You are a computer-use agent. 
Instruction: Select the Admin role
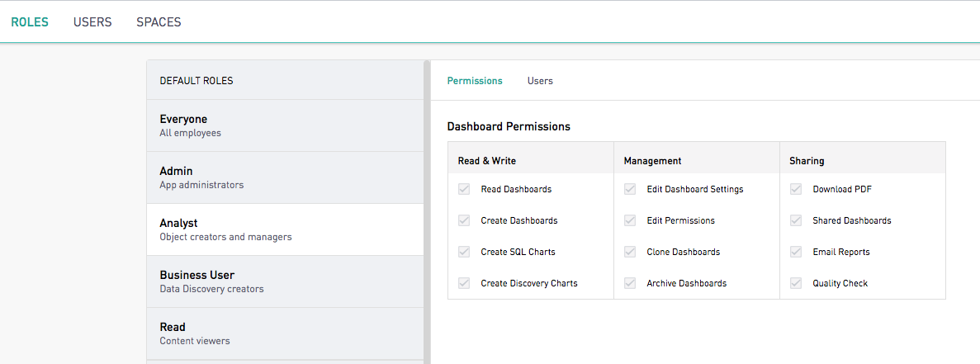tap(285, 177)
